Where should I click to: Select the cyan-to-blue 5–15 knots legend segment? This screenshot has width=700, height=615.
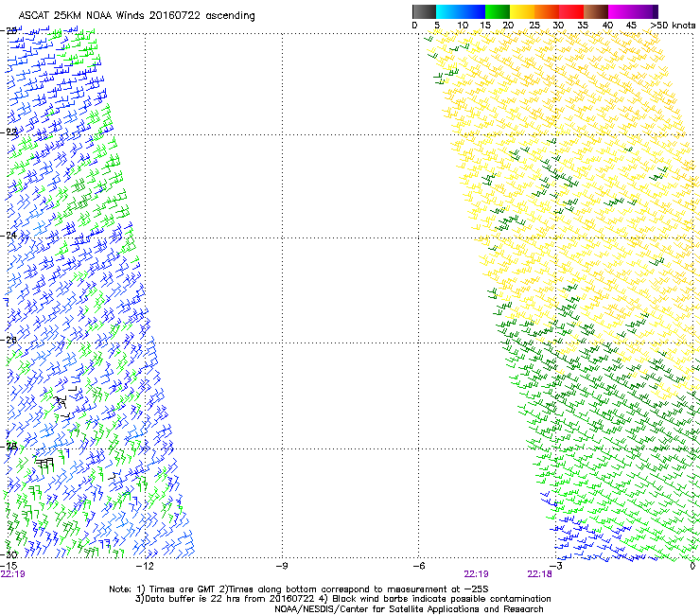tap(461, 11)
